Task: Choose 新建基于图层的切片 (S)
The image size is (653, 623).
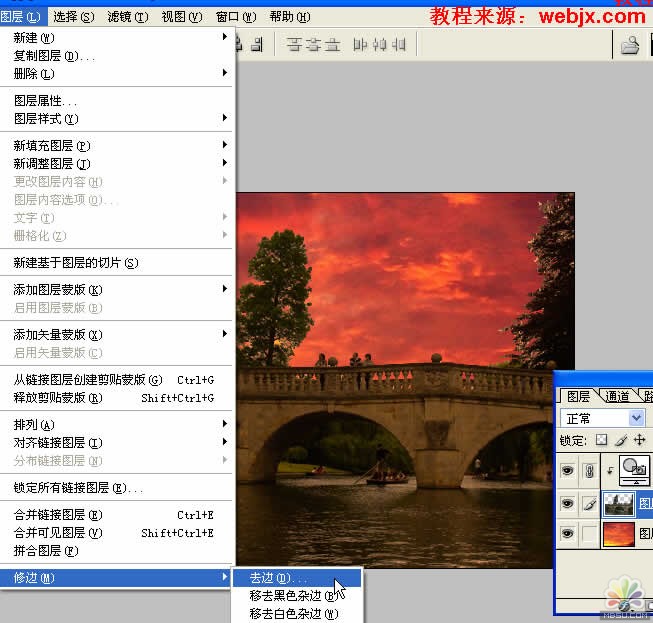Action: [x=116, y=262]
